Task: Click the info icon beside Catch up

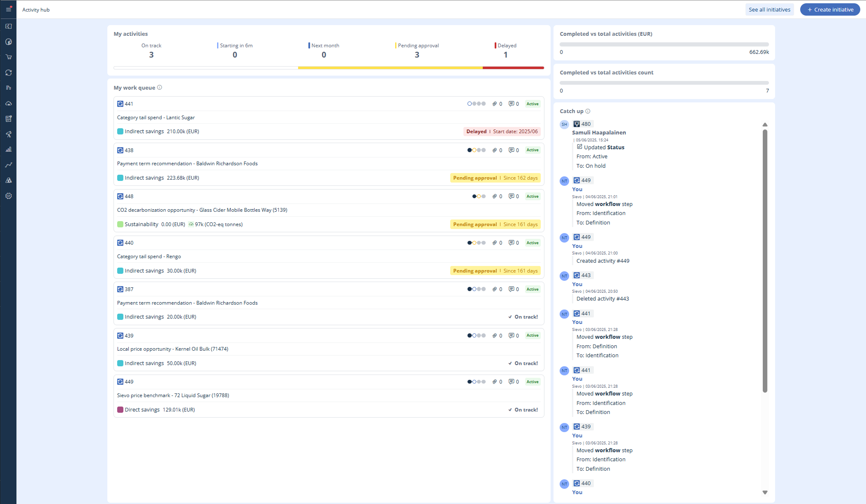Action: (588, 111)
